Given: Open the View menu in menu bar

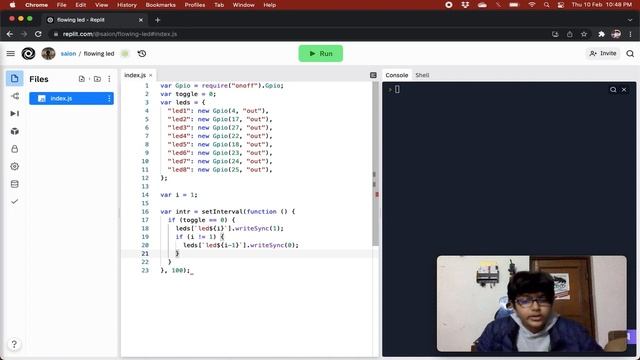Looking at the screenshot, I should pyautogui.click(x=101, y=5).
